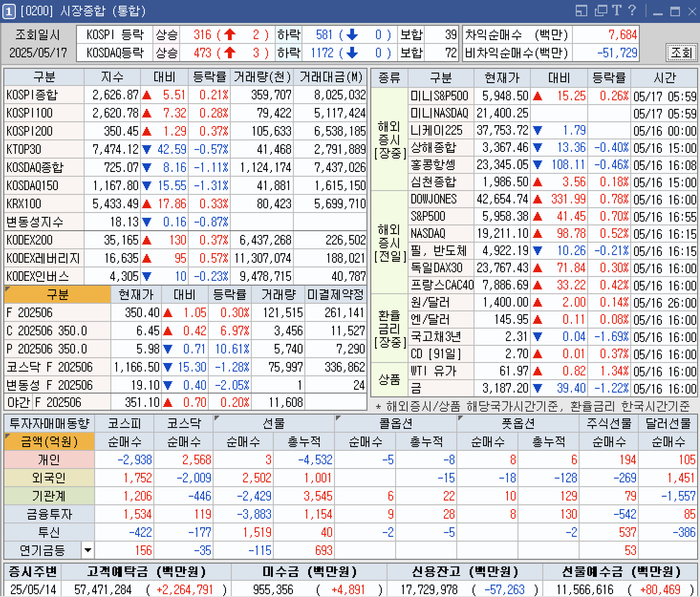Click the 콜옵션 column group header
The width and height of the screenshot is (700, 597).
396,423
